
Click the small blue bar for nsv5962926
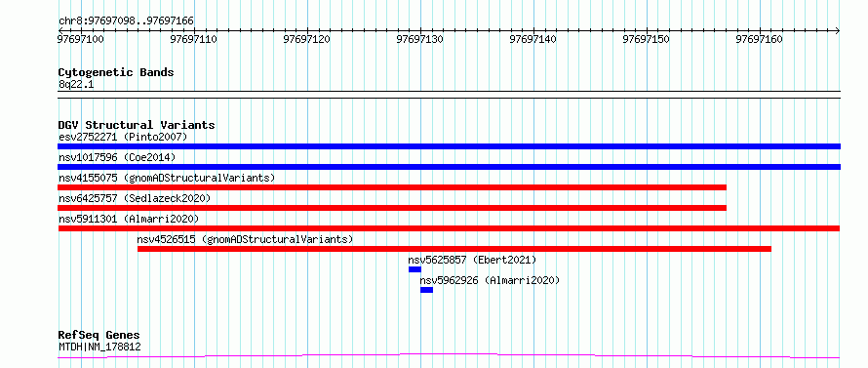tap(426, 290)
